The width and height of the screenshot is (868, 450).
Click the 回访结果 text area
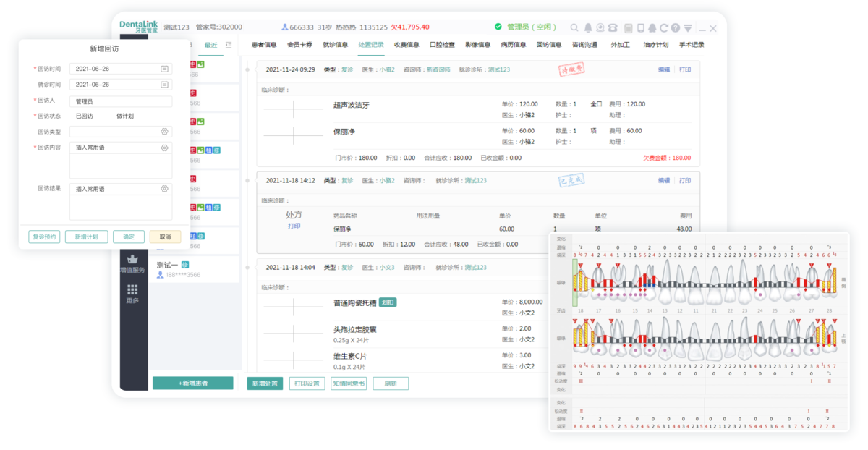(121, 207)
